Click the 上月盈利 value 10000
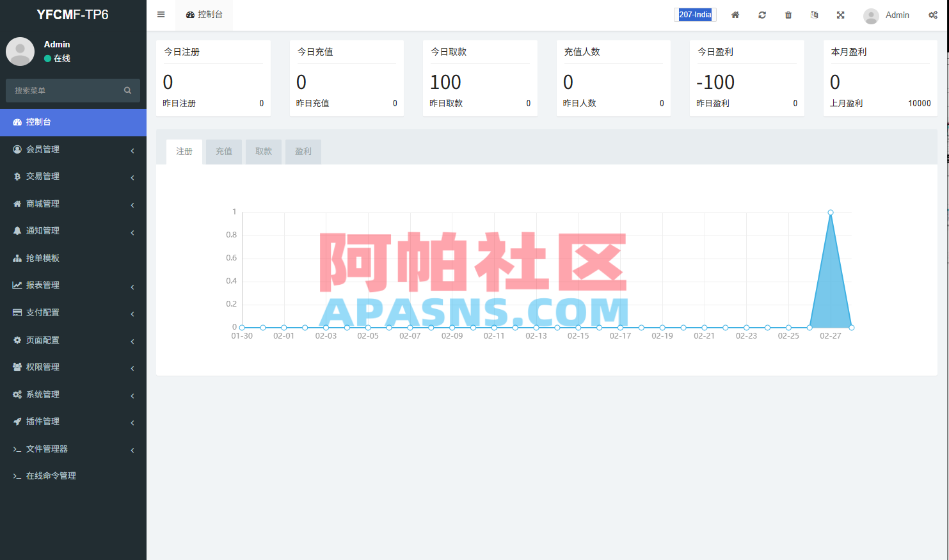This screenshot has width=949, height=560. tap(920, 103)
